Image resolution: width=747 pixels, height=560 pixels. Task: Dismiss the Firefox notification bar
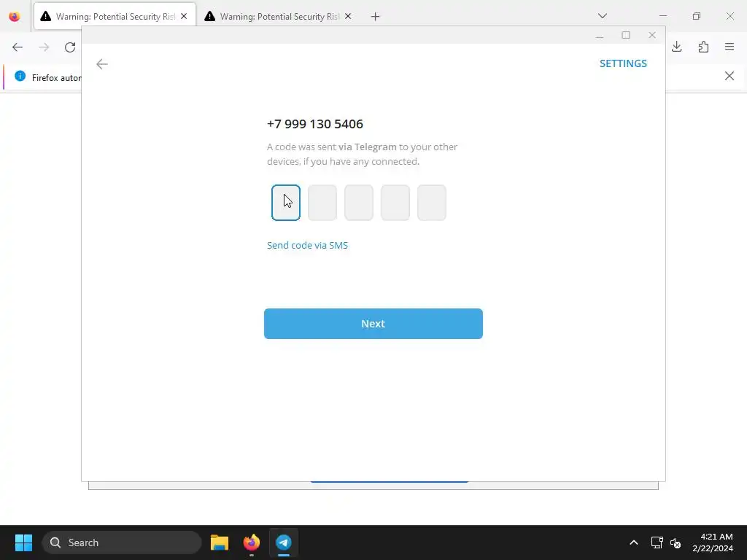pos(729,76)
